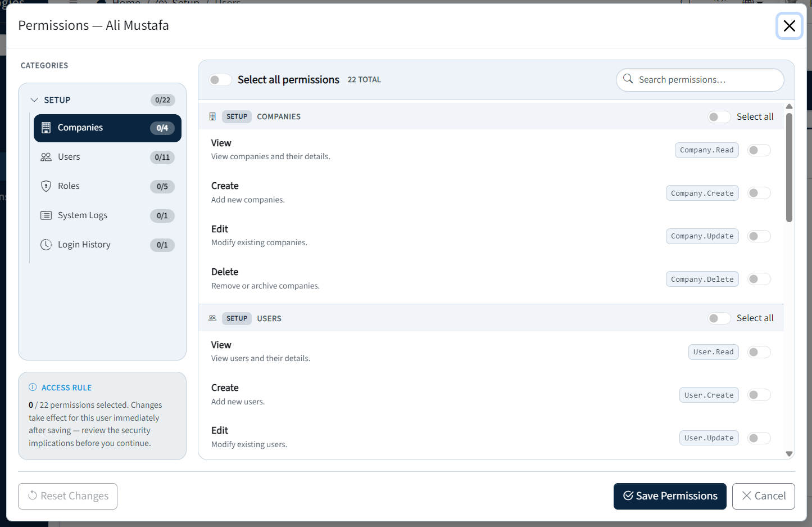Click the permissions list scrollbar thumb
Viewport: 812px width, 527px height.
click(x=789, y=167)
